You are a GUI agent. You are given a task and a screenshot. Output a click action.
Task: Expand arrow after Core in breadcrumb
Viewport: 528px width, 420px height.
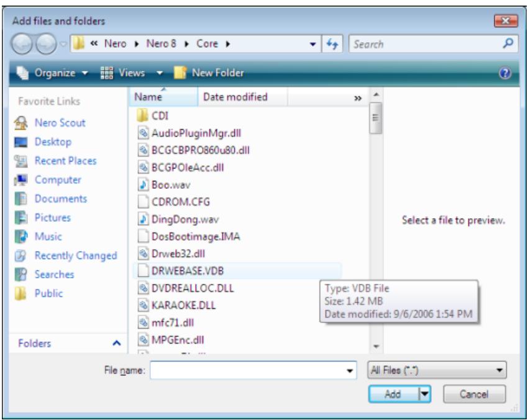227,44
